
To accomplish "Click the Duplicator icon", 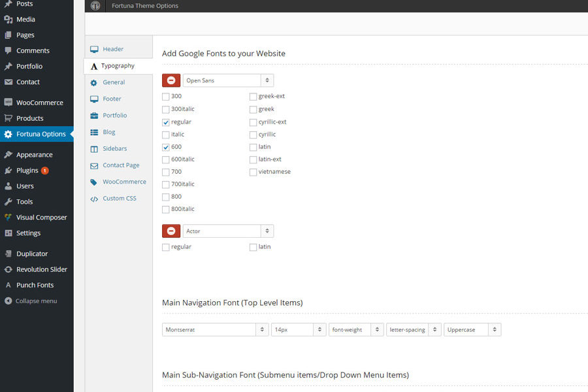I will (8, 253).
